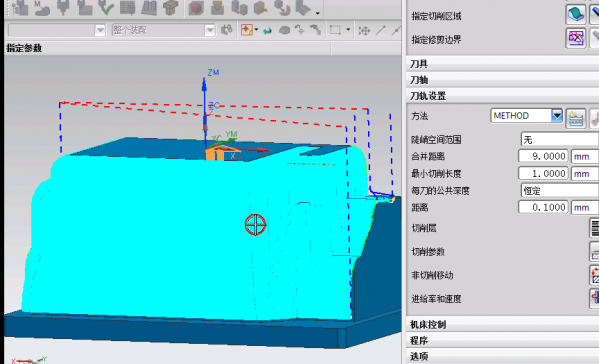Expand the 选项 section
The height and width of the screenshot is (364, 599).
503,356
